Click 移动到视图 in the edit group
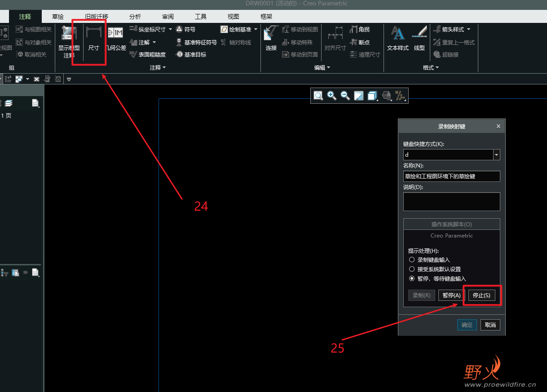The height and width of the screenshot is (392, 547). click(x=300, y=30)
